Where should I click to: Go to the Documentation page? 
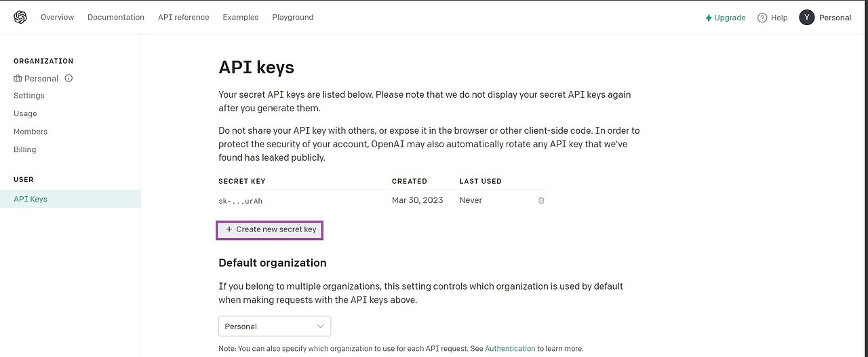(116, 17)
